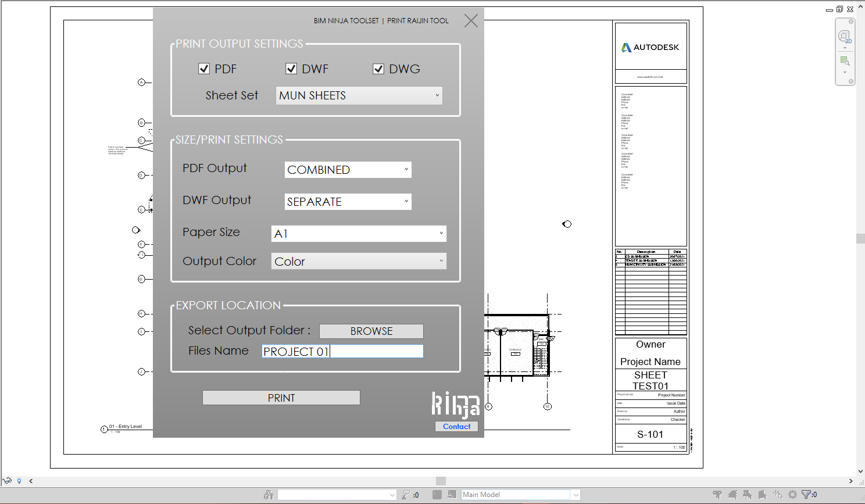The height and width of the screenshot is (504, 865).
Task: Click the 2D Steering Wheel icon
Action: 844,37
